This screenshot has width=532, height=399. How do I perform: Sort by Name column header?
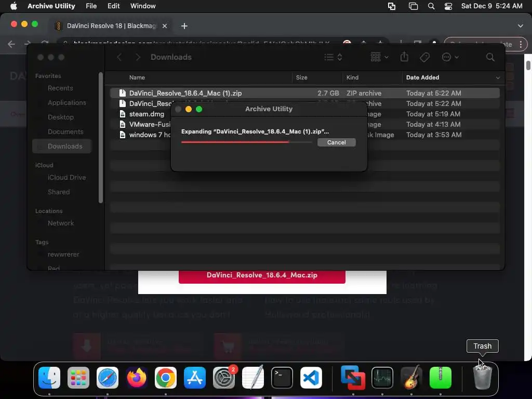point(137,78)
